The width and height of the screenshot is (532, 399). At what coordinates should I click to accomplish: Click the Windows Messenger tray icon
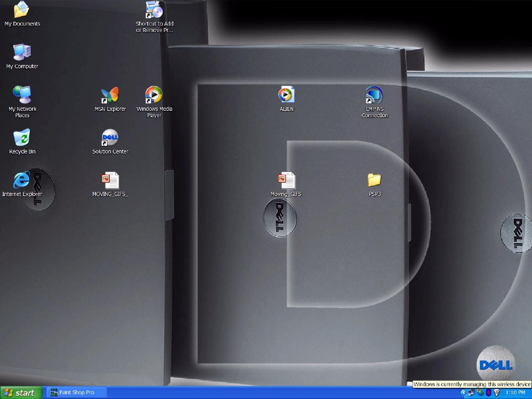click(x=480, y=393)
